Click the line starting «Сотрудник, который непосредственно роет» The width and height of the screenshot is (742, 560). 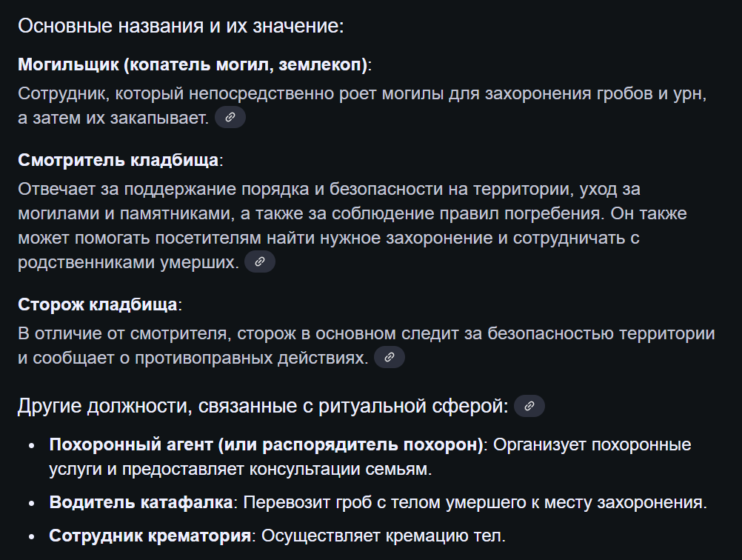click(363, 94)
